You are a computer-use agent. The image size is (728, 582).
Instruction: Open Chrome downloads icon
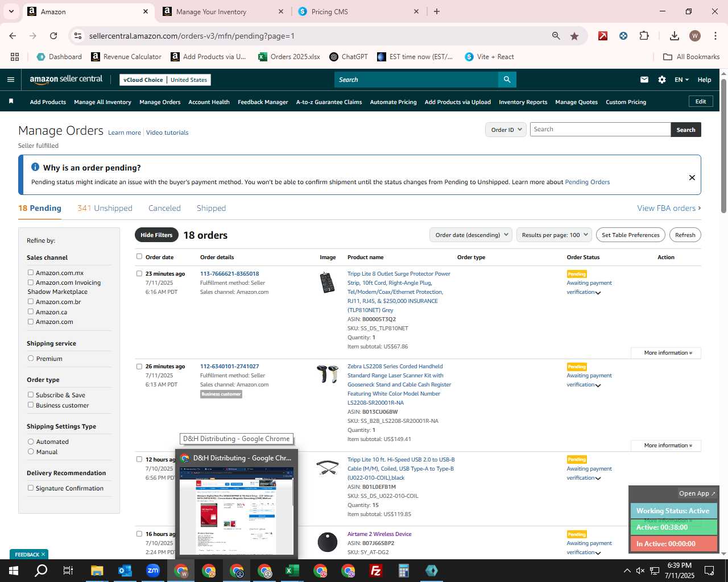click(x=674, y=36)
